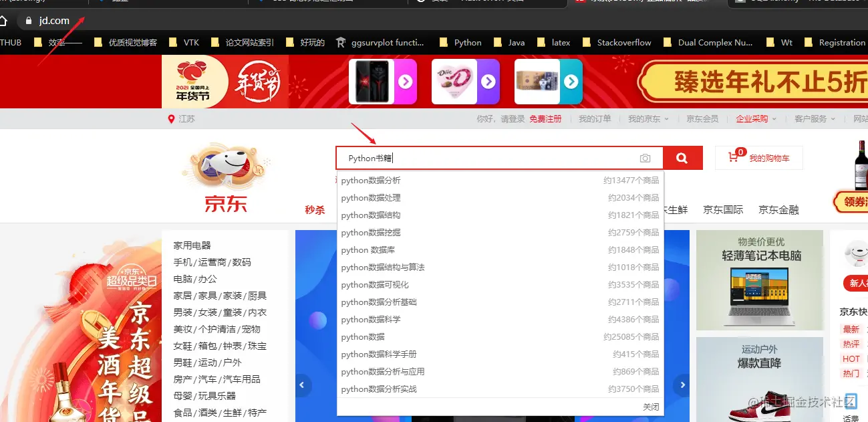Open 轻薄笔记本电脑 promo thumbnail
The image size is (868, 422).
point(760,280)
